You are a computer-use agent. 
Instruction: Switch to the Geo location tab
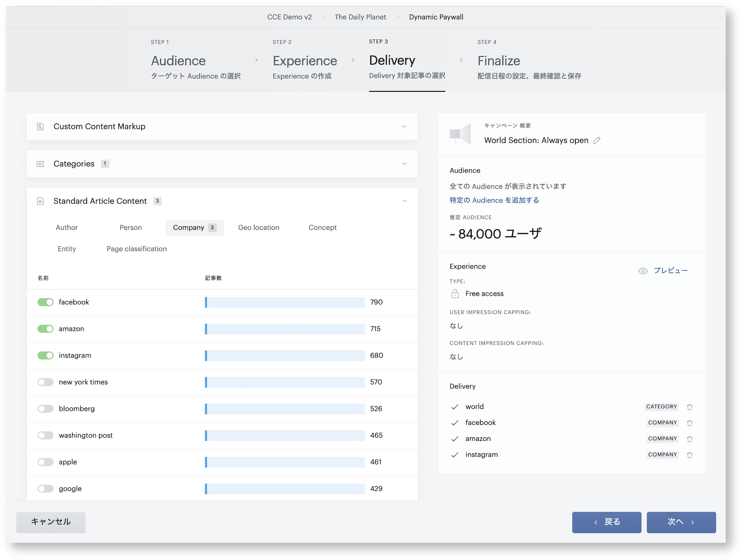pyautogui.click(x=258, y=228)
